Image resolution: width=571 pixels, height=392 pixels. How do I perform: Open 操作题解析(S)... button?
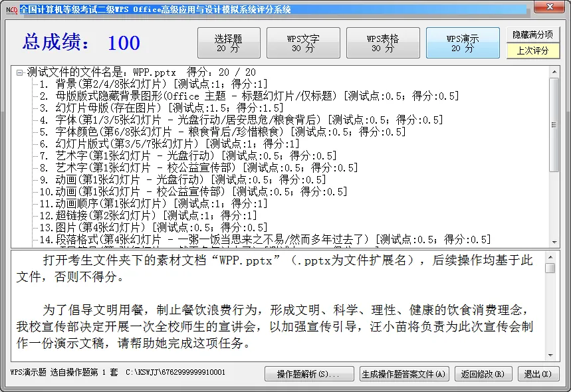pos(309,374)
